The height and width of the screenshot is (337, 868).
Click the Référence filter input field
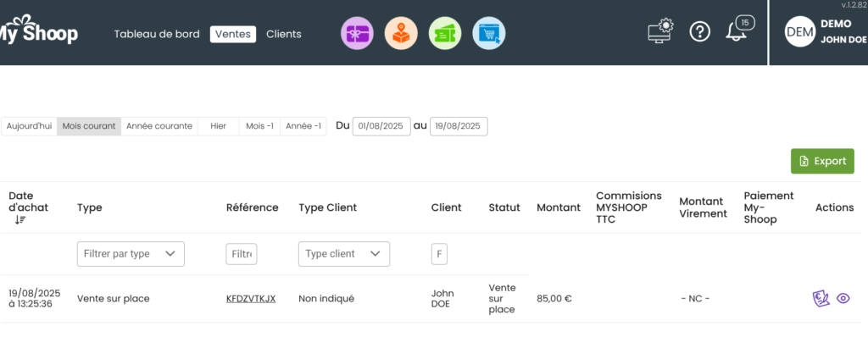click(242, 254)
